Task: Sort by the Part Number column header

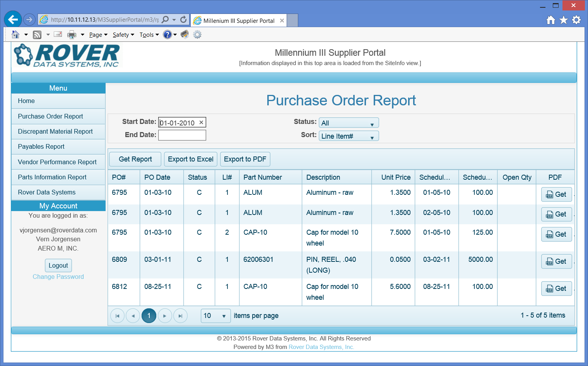Action: coord(270,177)
